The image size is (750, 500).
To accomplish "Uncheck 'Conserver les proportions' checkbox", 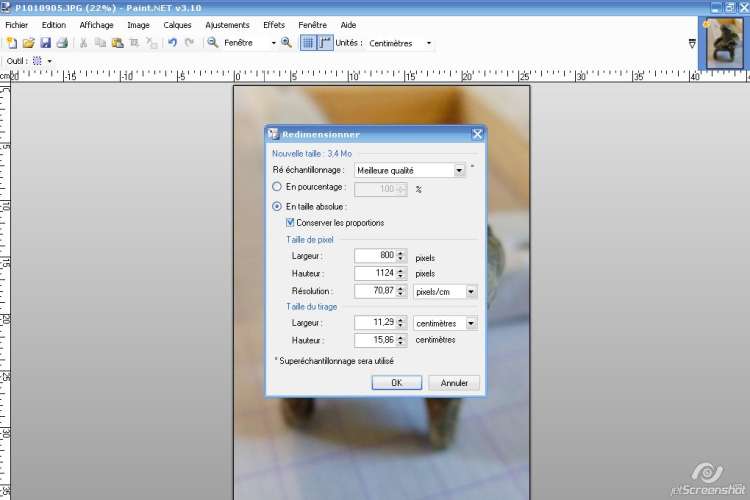I will [x=291, y=222].
